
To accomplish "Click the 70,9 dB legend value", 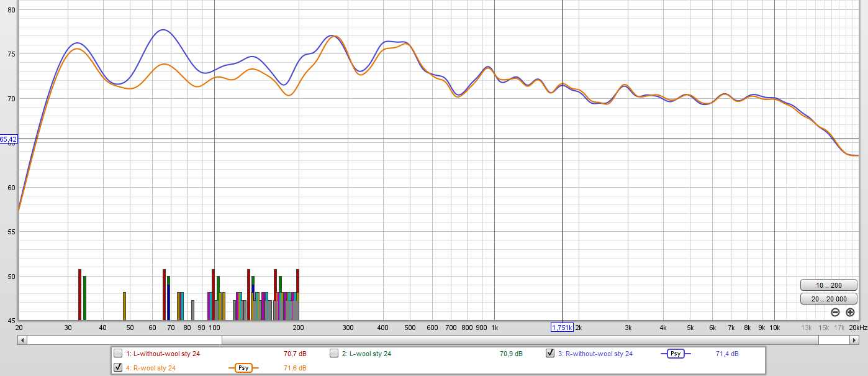I will (511, 354).
